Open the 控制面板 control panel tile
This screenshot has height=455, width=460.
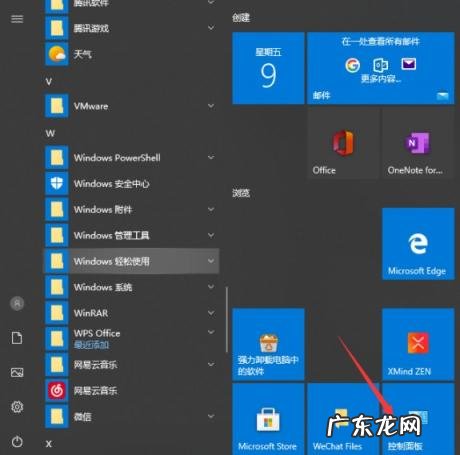[418, 419]
